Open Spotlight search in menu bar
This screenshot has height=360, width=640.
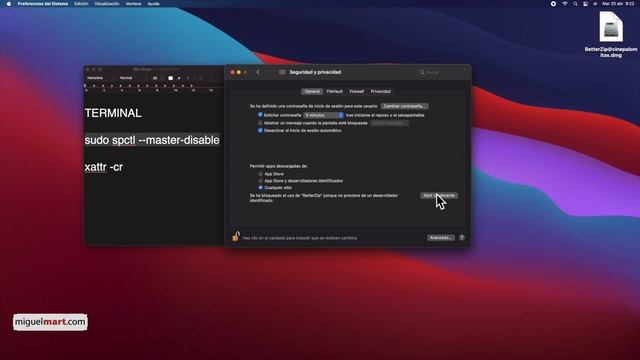pos(575,4)
